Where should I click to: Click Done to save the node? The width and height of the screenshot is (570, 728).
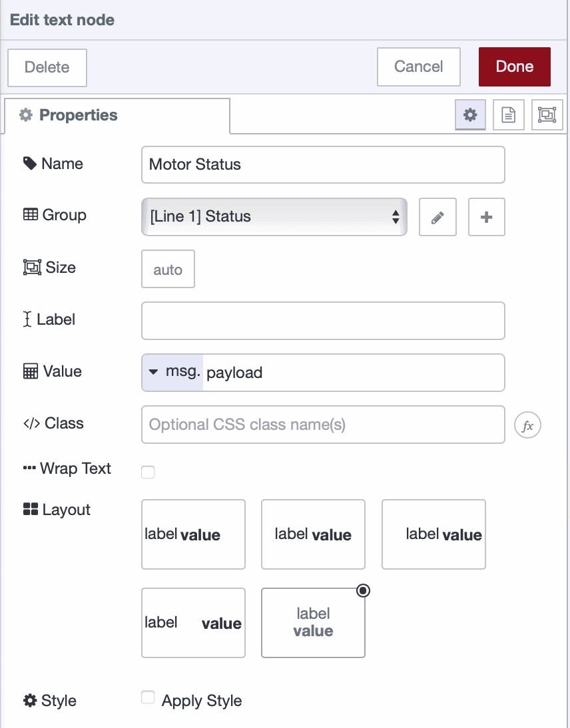point(514,67)
